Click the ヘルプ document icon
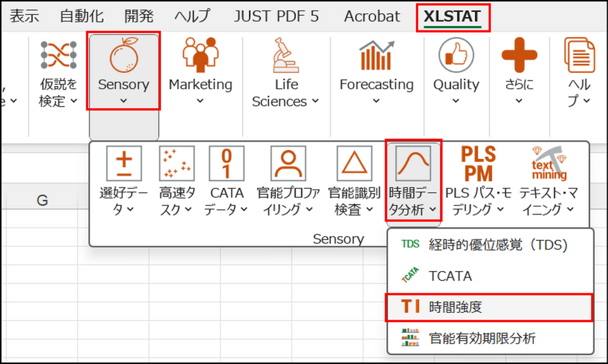 tap(579, 55)
